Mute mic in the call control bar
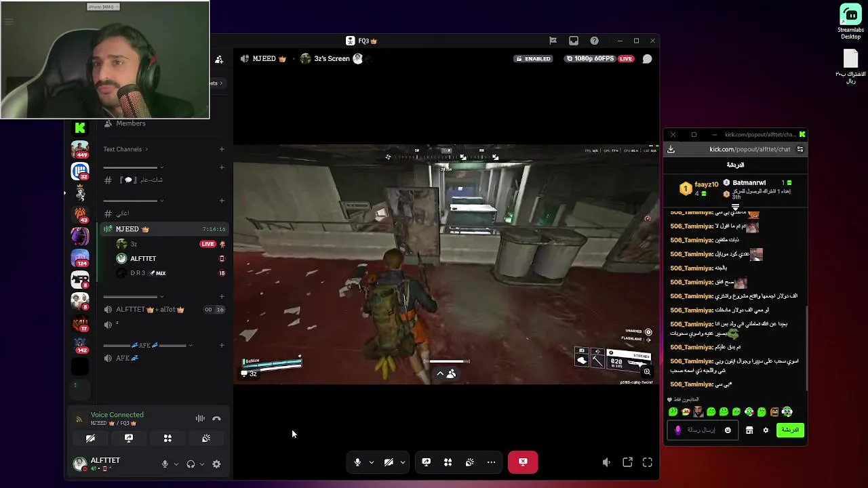The height and width of the screenshot is (488, 868). coord(357,462)
